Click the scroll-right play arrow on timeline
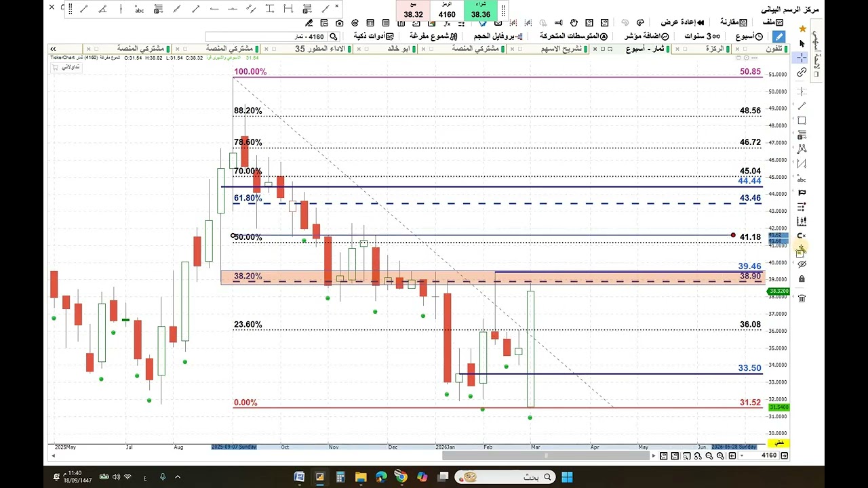The height and width of the screenshot is (488, 868). pos(654,456)
